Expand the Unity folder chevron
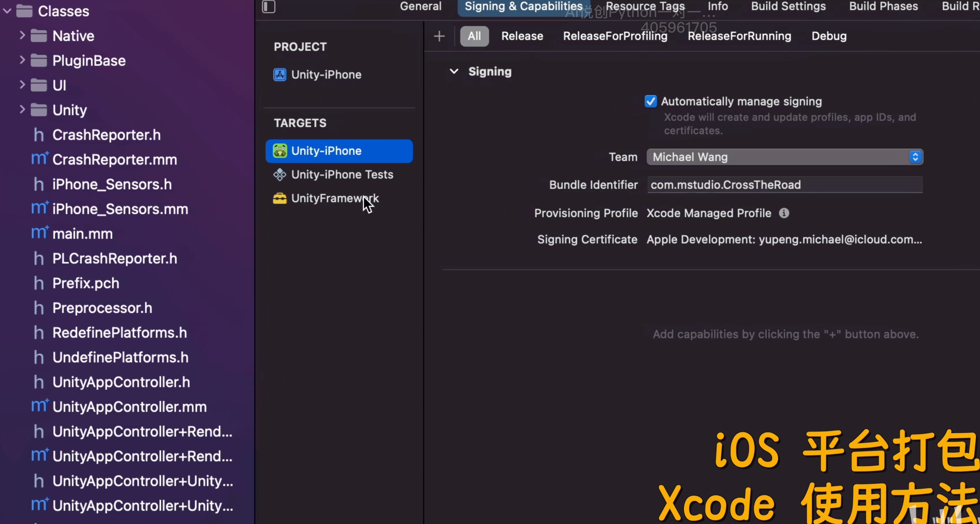The width and height of the screenshot is (980, 524). pyautogui.click(x=22, y=110)
